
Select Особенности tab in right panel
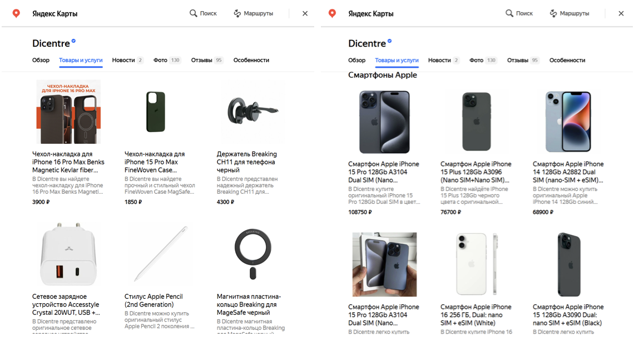pos(567,60)
